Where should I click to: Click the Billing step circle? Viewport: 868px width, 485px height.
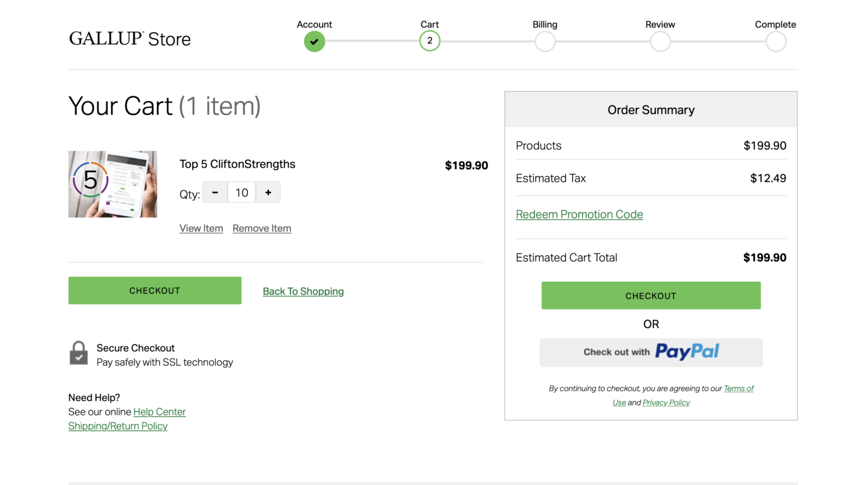click(x=545, y=41)
